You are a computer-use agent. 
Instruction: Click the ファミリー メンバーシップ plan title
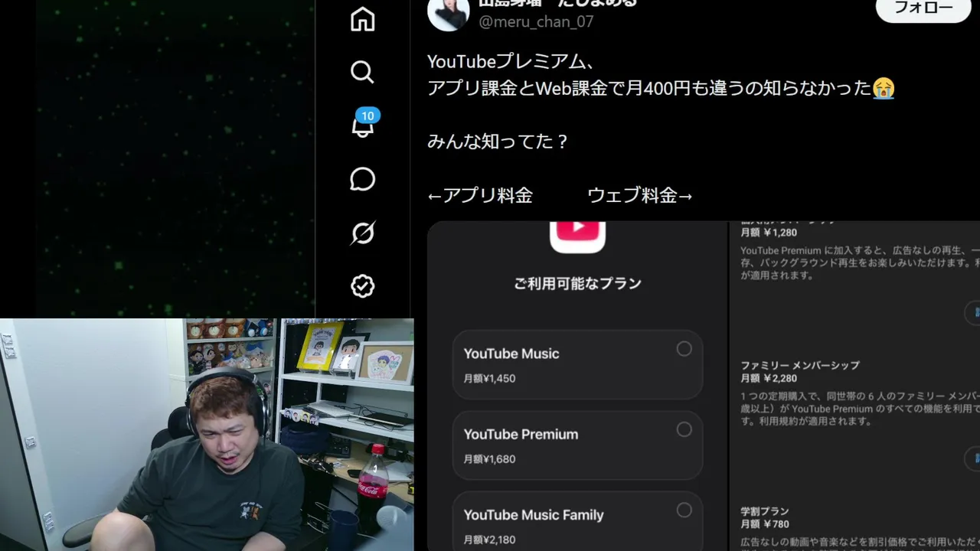800,365
